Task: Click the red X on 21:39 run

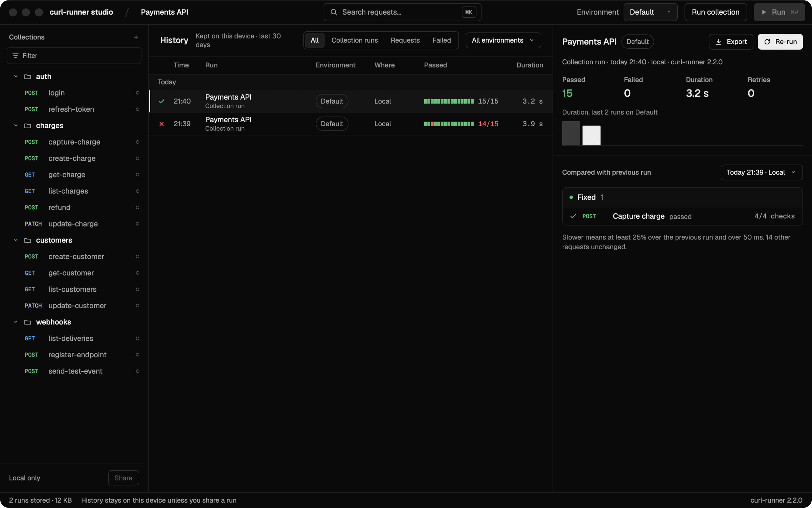Action: pyautogui.click(x=162, y=124)
